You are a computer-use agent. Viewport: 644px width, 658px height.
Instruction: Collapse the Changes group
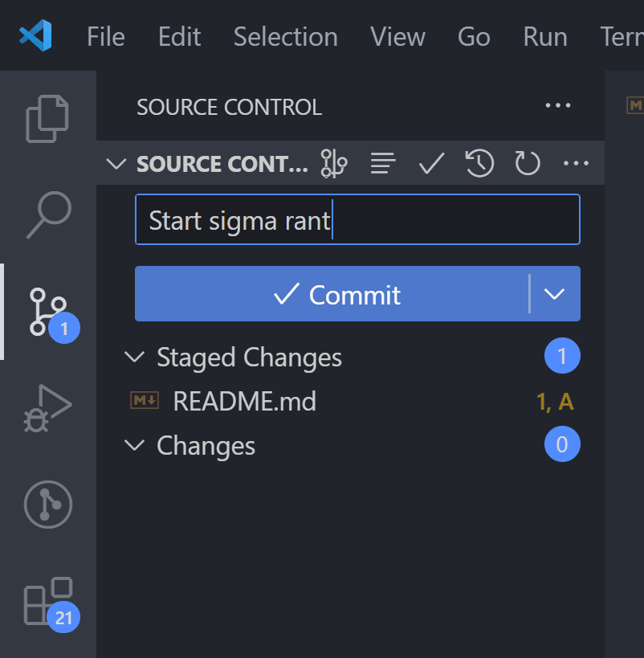click(x=135, y=446)
